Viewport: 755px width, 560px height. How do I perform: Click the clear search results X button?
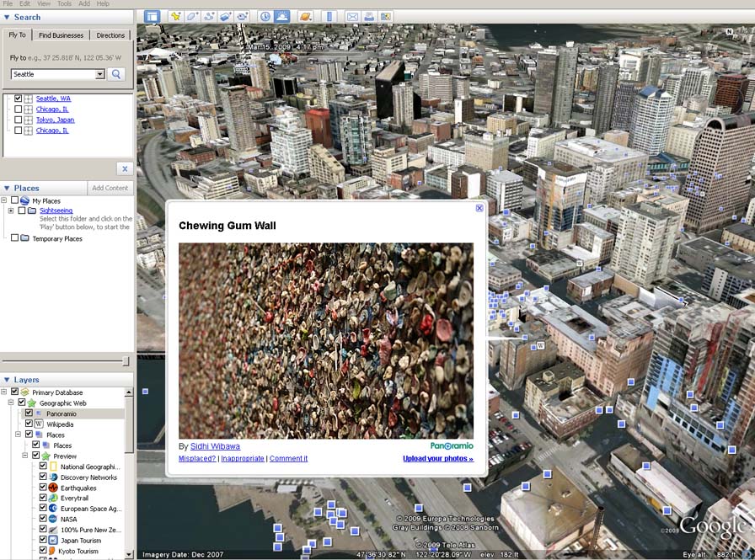pyautogui.click(x=125, y=169)
